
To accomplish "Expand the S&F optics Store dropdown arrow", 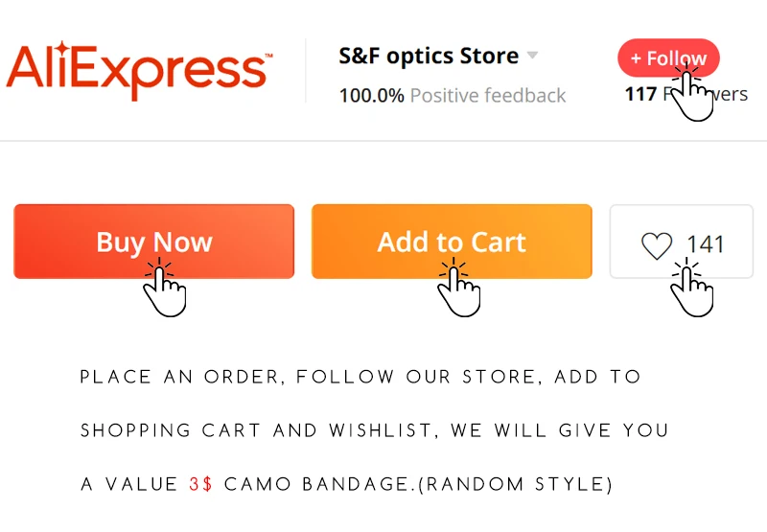I will coord(532,55).
